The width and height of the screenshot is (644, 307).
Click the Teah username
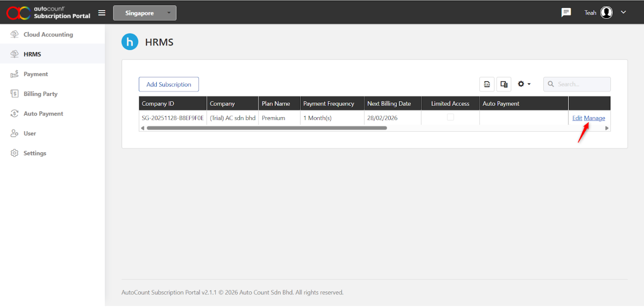pos(591,13)
